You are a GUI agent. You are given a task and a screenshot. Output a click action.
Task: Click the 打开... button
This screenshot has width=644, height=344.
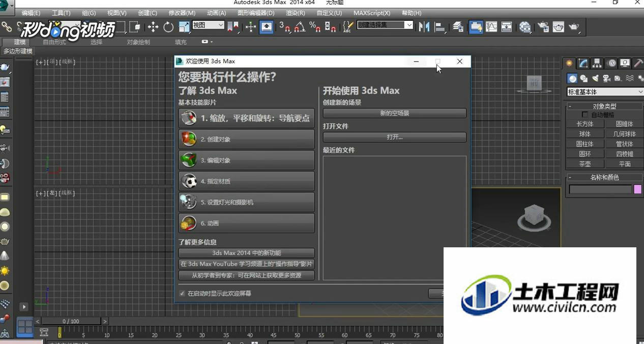395,137
